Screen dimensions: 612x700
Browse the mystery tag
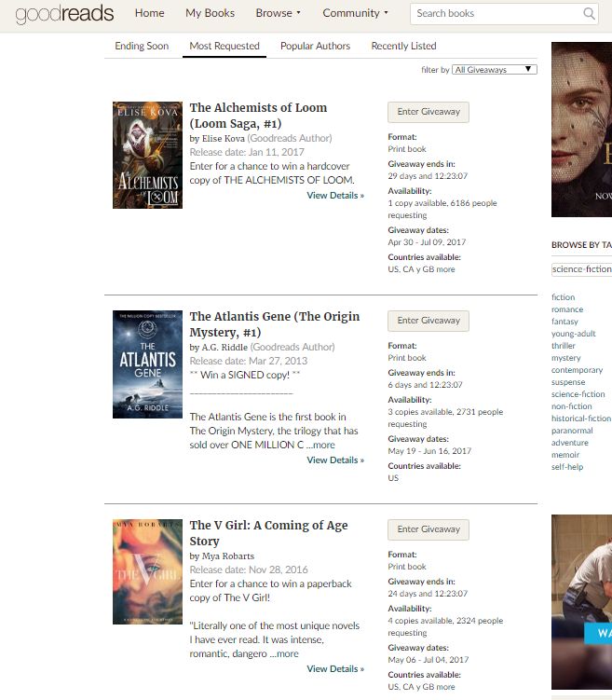tap(565, 358)
